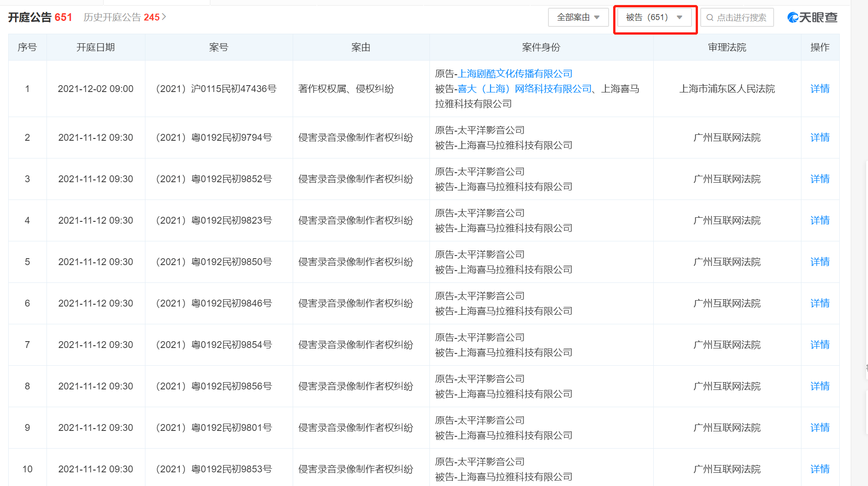Click 原告-太平洋影音公司 in row 7
868x486 pixels.
click(480, 338)
